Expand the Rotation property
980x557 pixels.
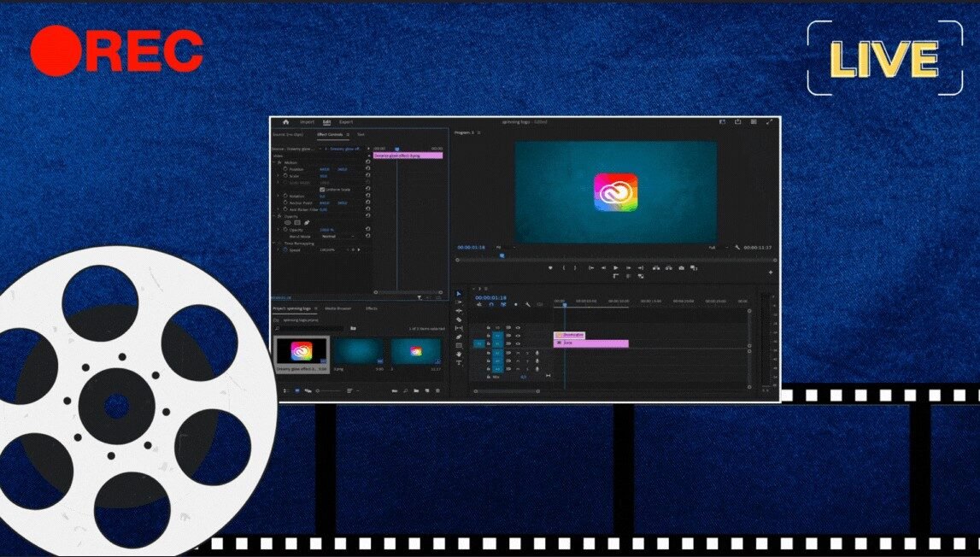coord(279,196)
